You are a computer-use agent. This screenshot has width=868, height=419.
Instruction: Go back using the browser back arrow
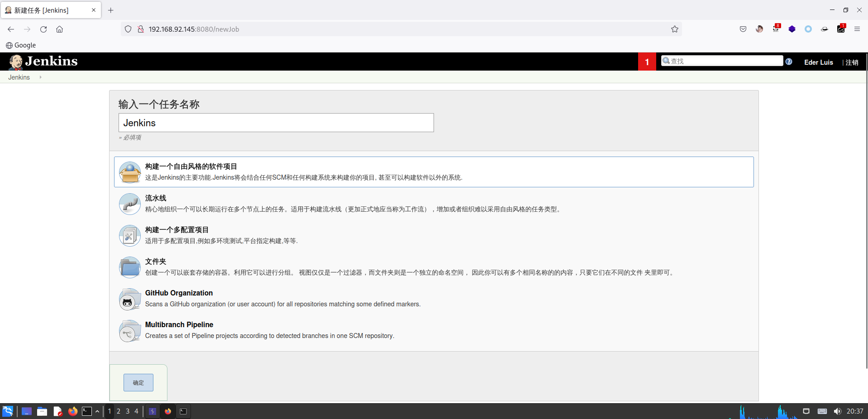point(11,29)
